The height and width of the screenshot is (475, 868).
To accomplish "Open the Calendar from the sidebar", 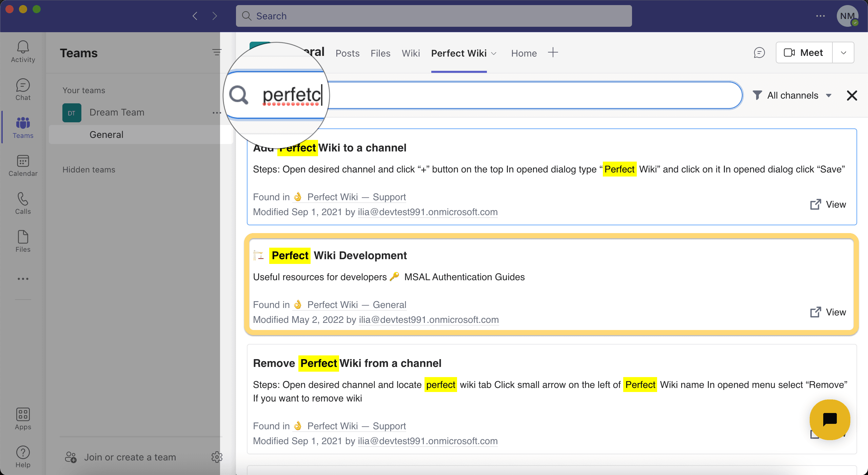I will coord(22,165).
